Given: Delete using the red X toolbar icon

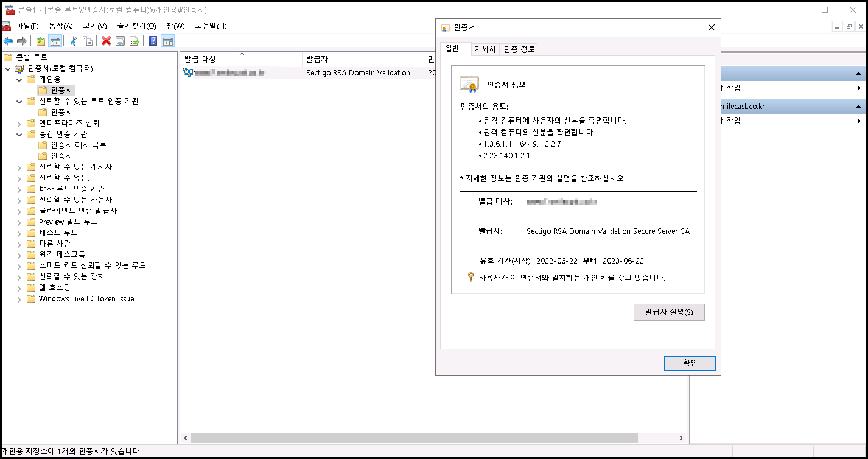Looking at the screenshot, I should (107, 41).
